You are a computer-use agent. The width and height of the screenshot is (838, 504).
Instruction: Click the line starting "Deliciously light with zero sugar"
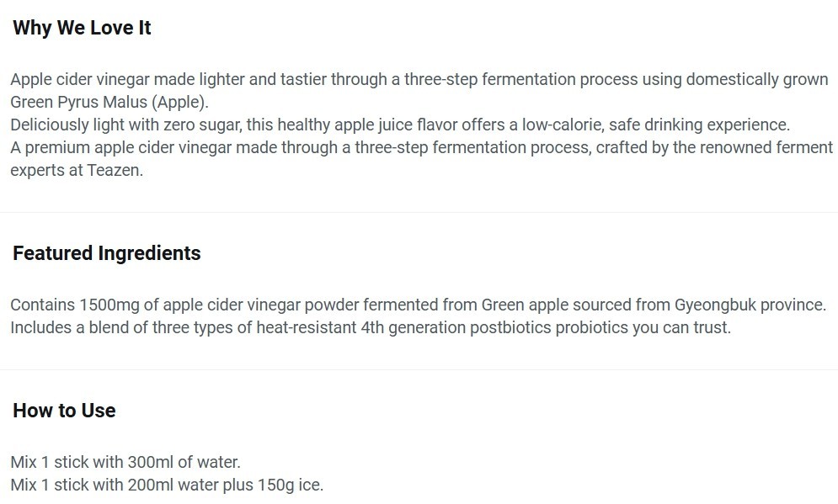pos(400,125)
